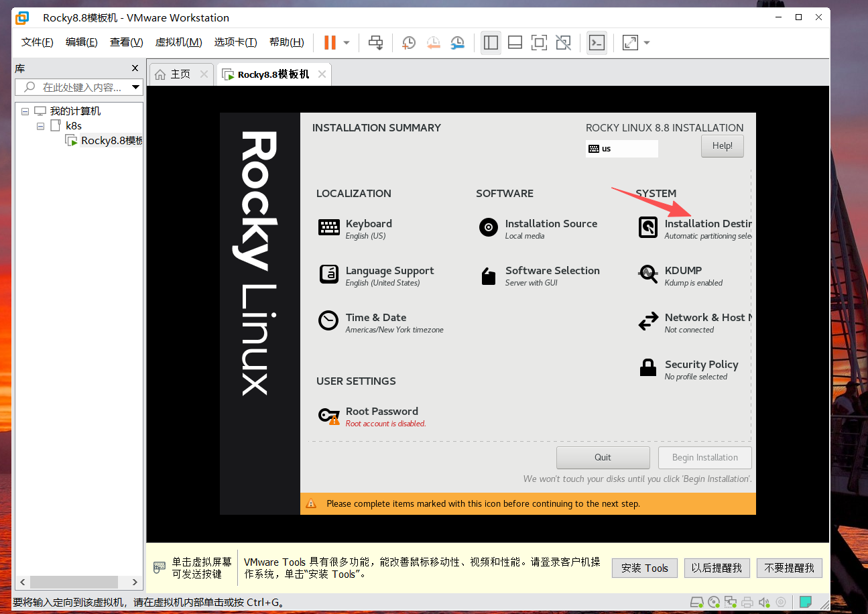Send Ctrl+Alt+Del to the virtual machine
This screenshot has height=614, width=868.
[376, 43]
